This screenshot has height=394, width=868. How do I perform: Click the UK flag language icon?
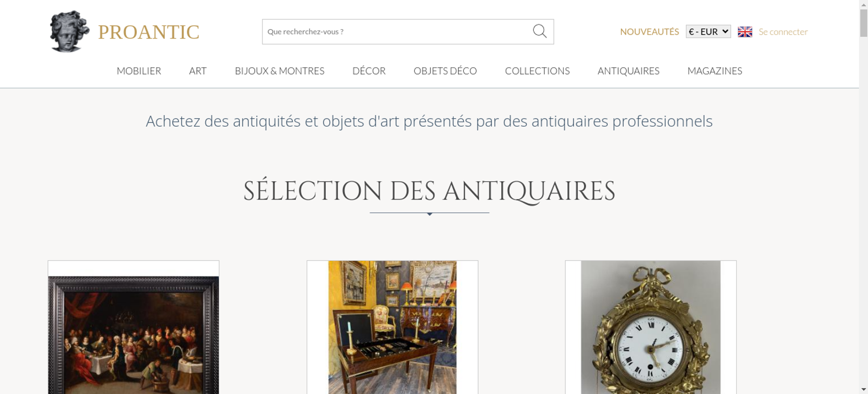click(x=745, y=32)
